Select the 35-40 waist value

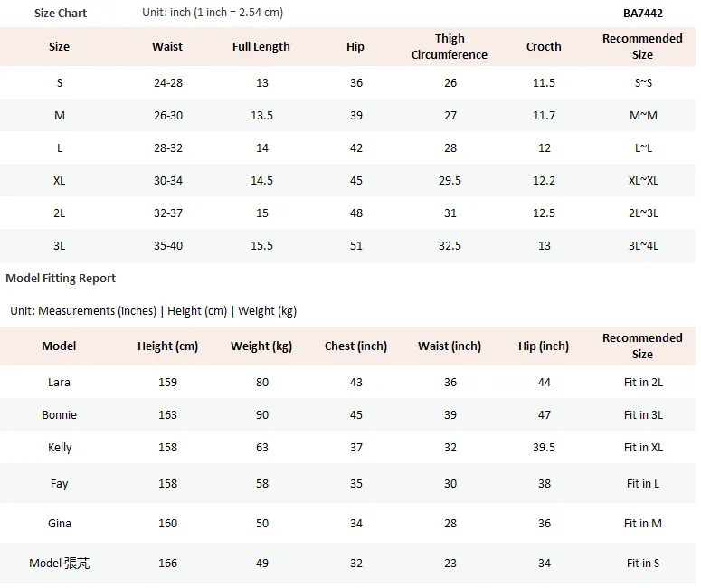click(x=168, y=246)
